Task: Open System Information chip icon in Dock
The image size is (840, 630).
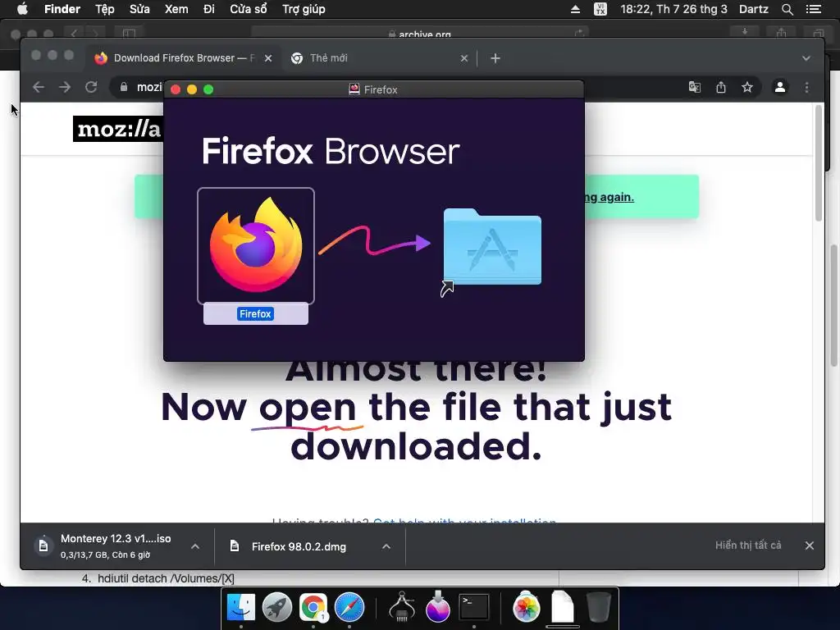Action: [401, 607]
